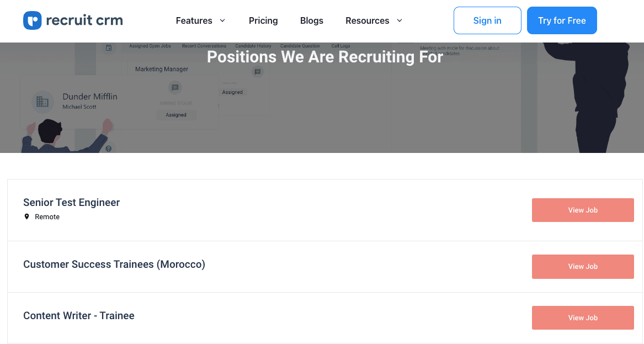Click the location pin icon beside Remote
This screenshot has width=644, height=344.
pos(26,216)
